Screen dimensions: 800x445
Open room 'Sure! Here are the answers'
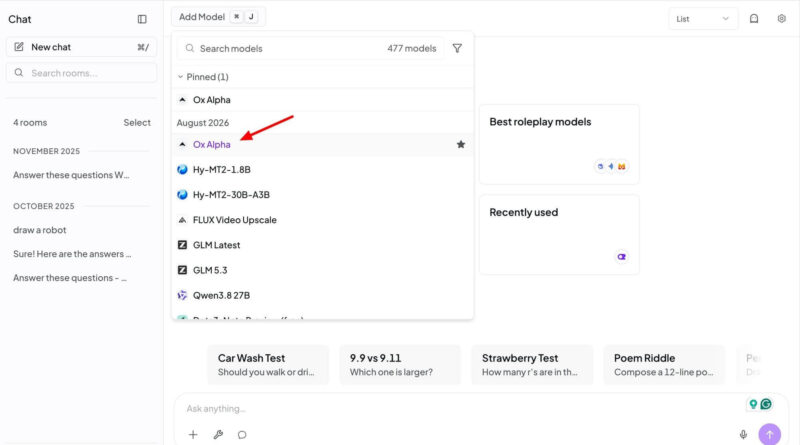[72, 254]
